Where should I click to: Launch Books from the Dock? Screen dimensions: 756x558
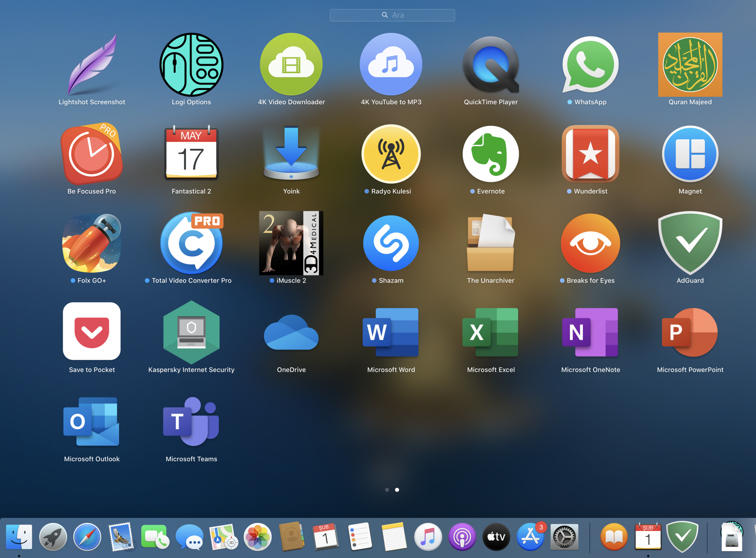(614, 537)
